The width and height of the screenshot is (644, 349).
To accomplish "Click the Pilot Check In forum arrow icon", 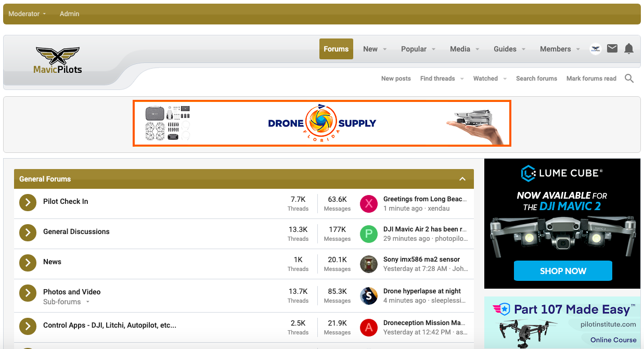I will pos(28,202).
